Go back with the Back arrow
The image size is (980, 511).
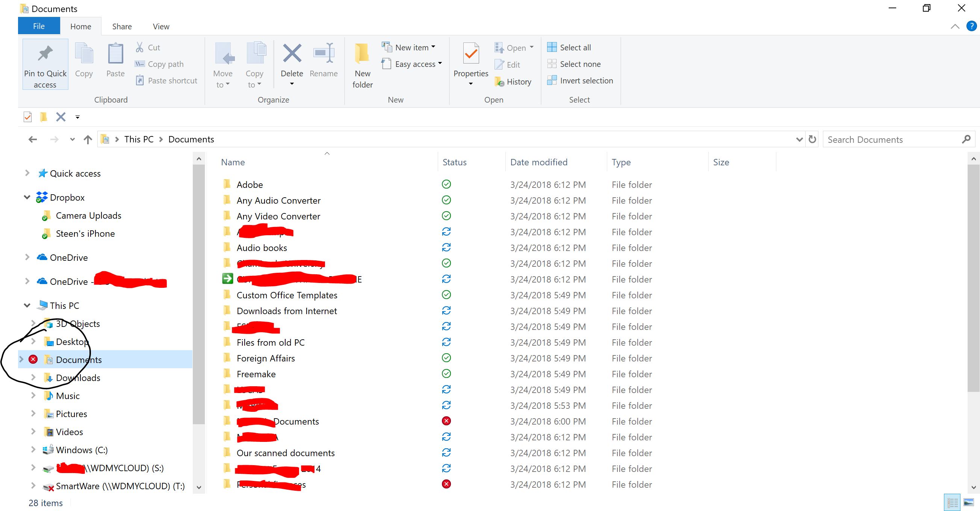point(33,139)
